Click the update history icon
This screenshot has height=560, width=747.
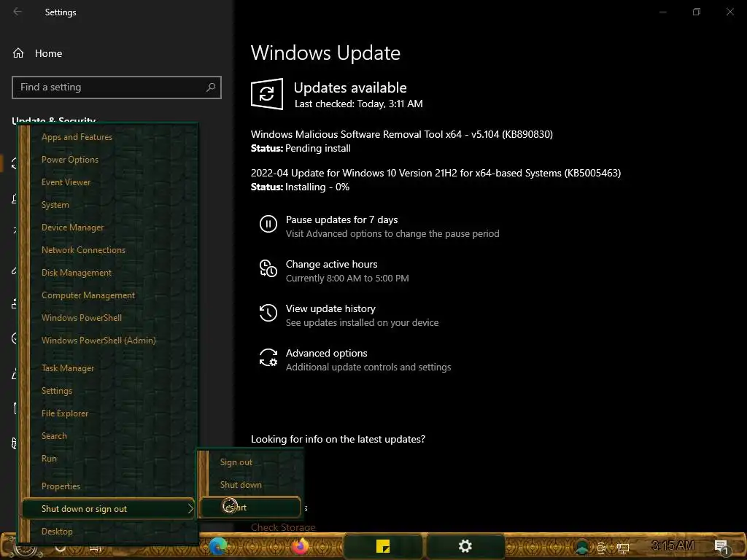(x=268, y=313)
